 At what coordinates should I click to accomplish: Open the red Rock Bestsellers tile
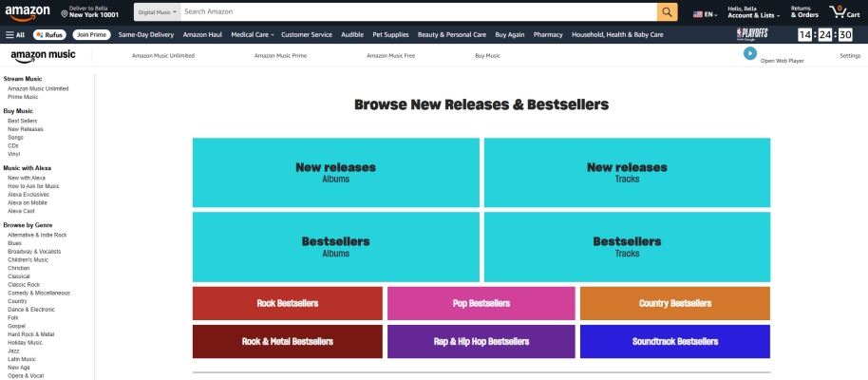click(x=288, y=303)
